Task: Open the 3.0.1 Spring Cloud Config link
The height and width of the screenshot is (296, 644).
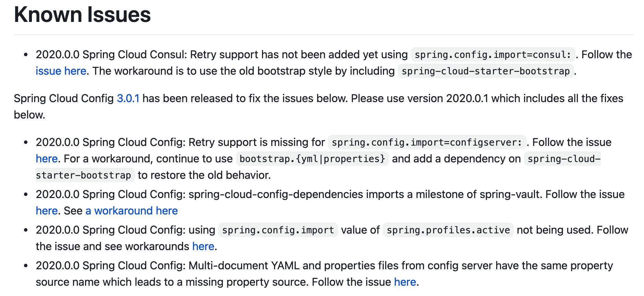Action: 128,98
